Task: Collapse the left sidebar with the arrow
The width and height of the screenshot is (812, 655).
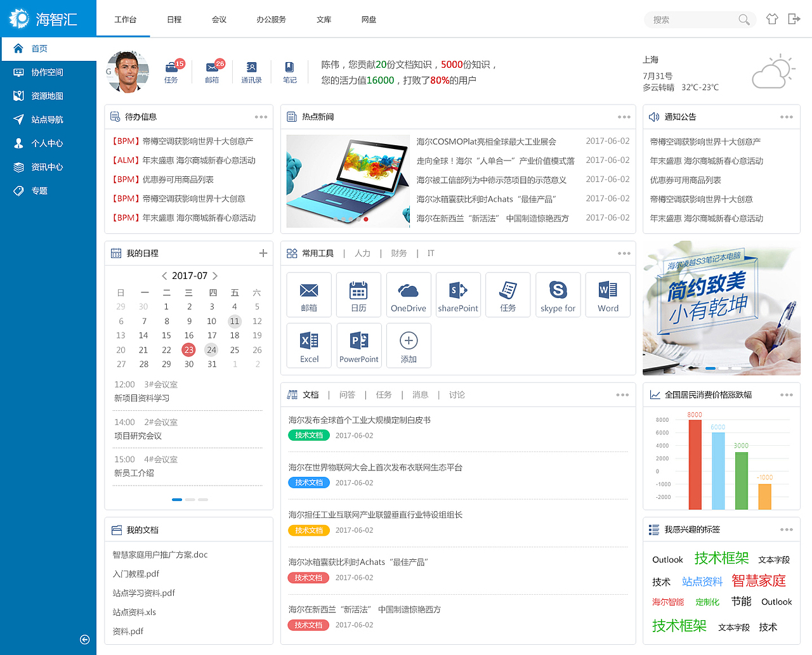Action: click(x=84, y=640)
